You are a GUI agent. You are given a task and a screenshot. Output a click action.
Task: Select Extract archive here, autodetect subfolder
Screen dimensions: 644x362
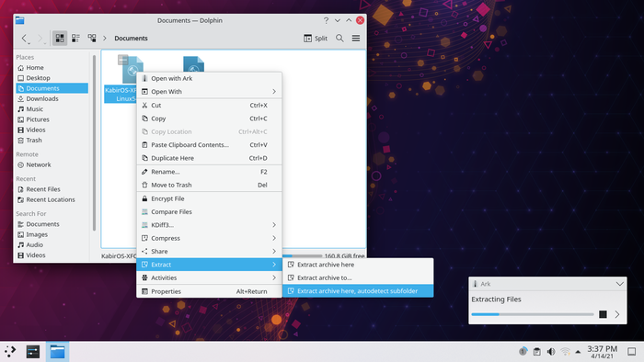pyautogui.click(x=358, y=291)
